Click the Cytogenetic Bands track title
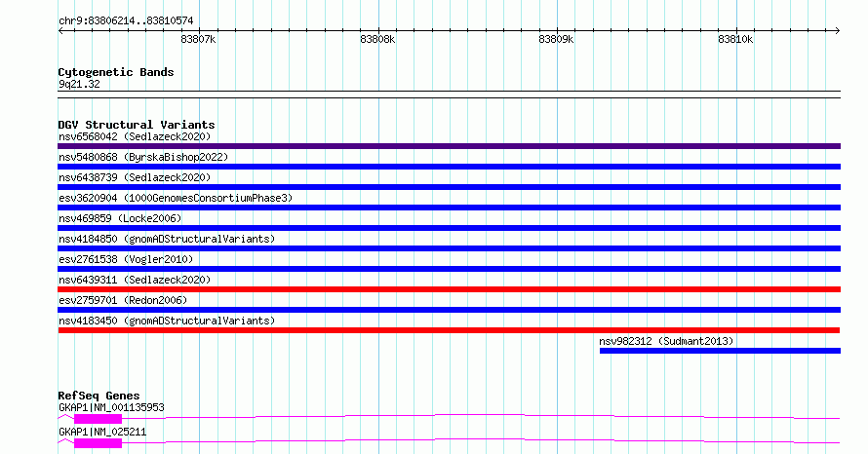868x454 pixels. click(x=116, y=72)
